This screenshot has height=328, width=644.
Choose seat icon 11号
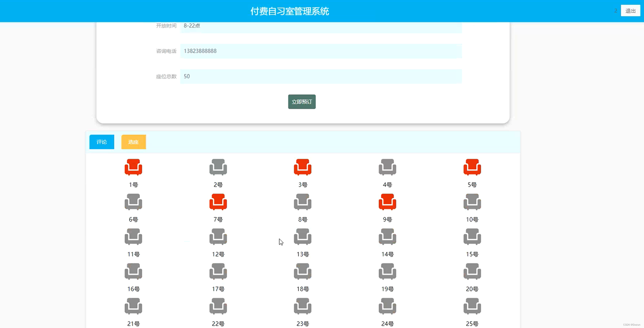[x=133, y=236]
